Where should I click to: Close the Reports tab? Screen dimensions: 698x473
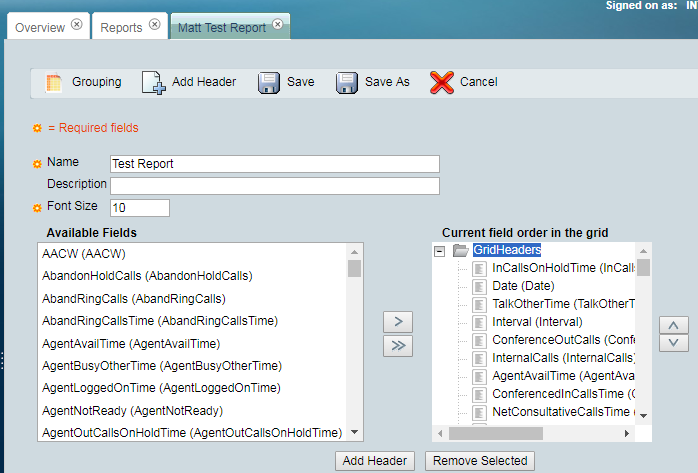[x=154, y=26]
